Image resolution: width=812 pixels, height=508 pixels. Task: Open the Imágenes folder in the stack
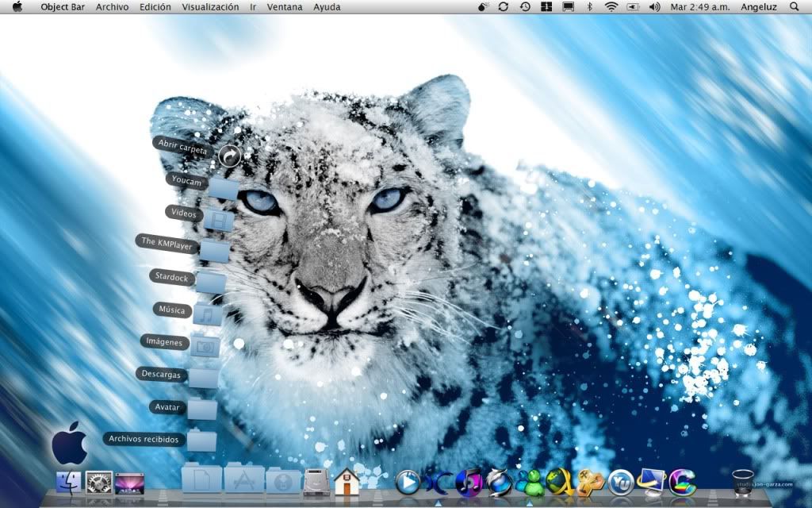tap(205, 346)
